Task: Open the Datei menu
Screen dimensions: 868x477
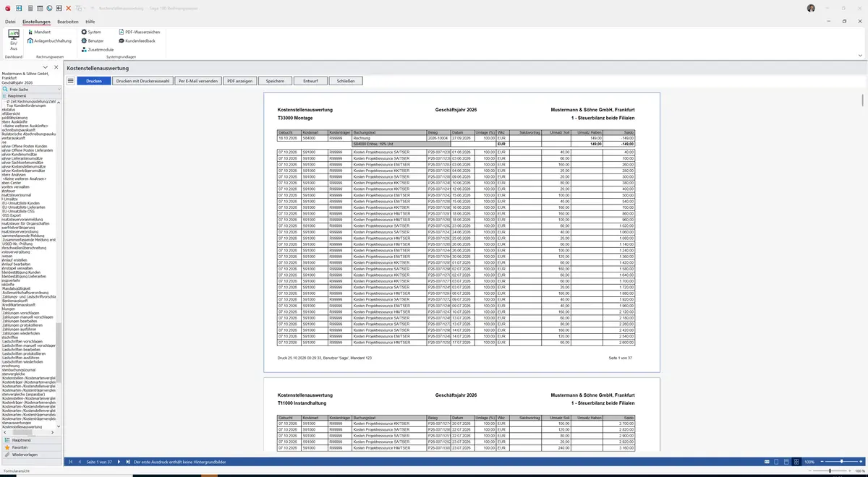Action: (x=10, y=22)
